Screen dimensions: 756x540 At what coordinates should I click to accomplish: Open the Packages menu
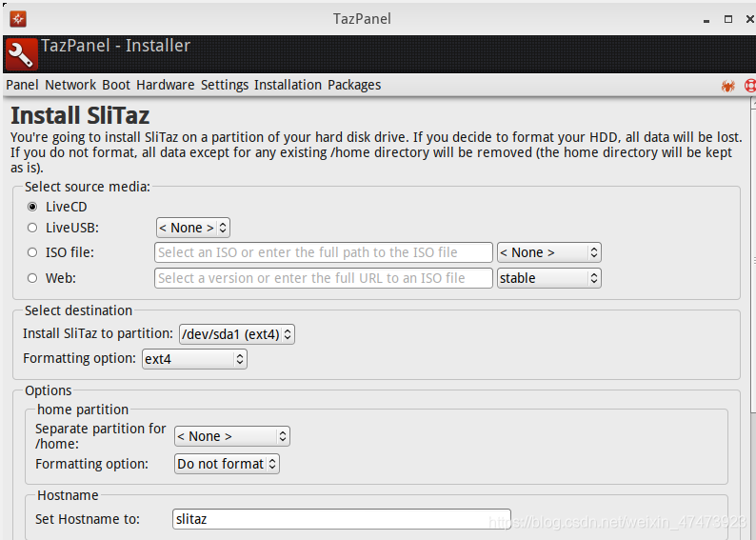[x=354, y=85]
